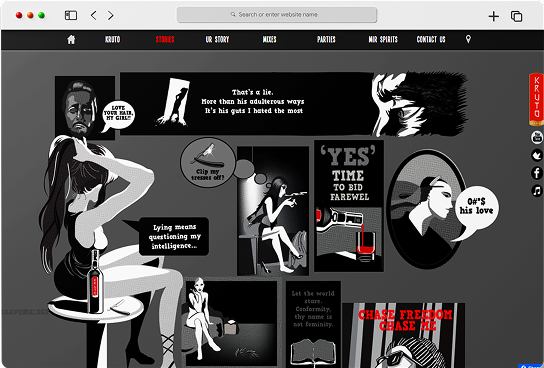544x368 pixels.
Task: Select the STORIES menu item
Action: coord(165,39)
